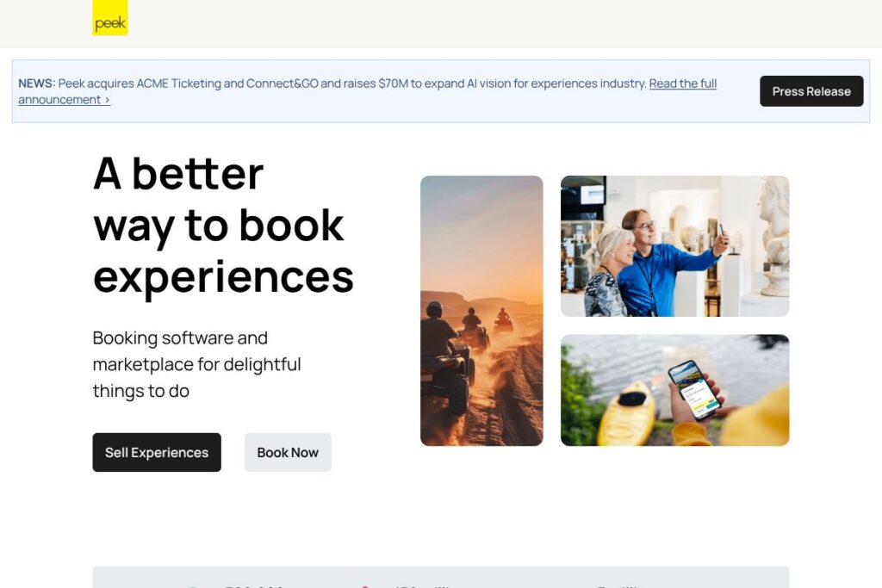The height and width of the screenshot is (588, 882).
Task: Open the Read the full announcement link
Action: (x=367, y=91)
